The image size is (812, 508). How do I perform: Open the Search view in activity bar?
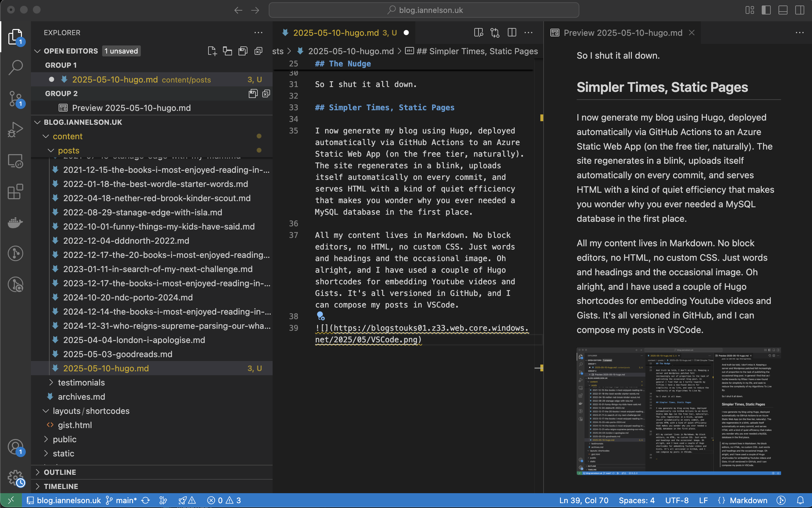point(15,67)
